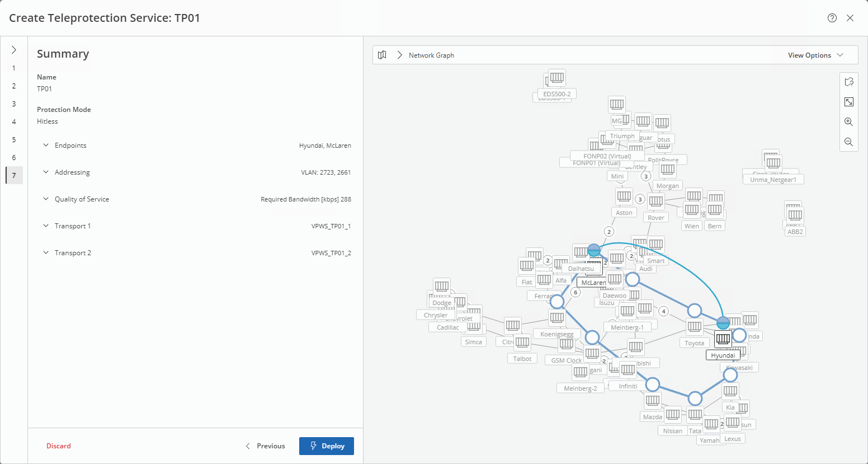Click the EDS500-2 device node

(556, 78)
